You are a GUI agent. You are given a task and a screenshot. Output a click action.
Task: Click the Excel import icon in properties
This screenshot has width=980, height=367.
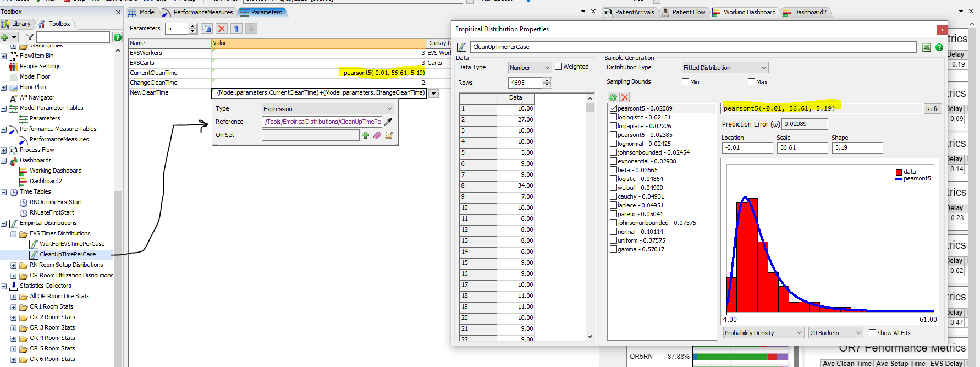coord(927,47)
